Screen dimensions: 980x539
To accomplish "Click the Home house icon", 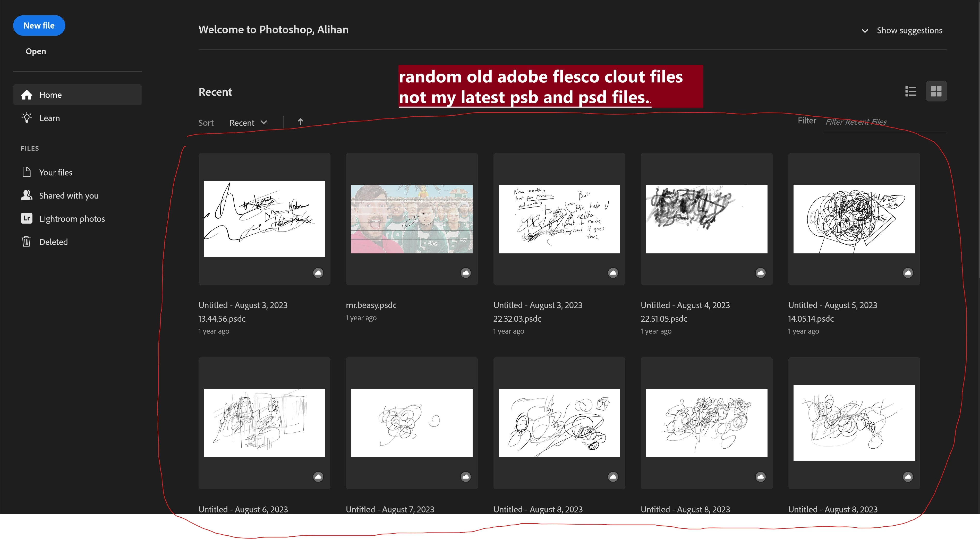I will (27, 95).
